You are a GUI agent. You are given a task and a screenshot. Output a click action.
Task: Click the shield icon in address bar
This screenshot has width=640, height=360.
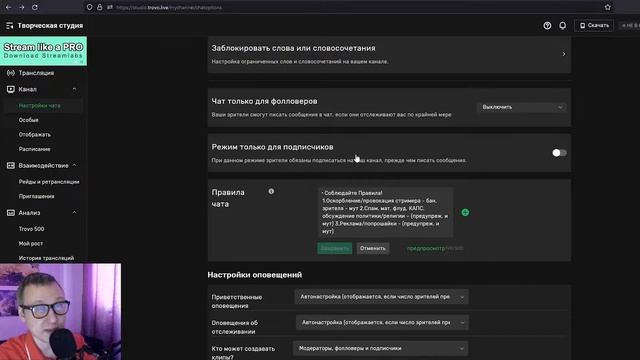(89, 7)
